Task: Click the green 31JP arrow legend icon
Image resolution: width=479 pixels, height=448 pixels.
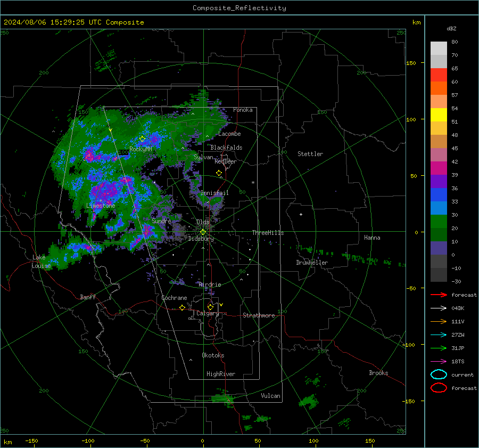Action: pos(439,348)
